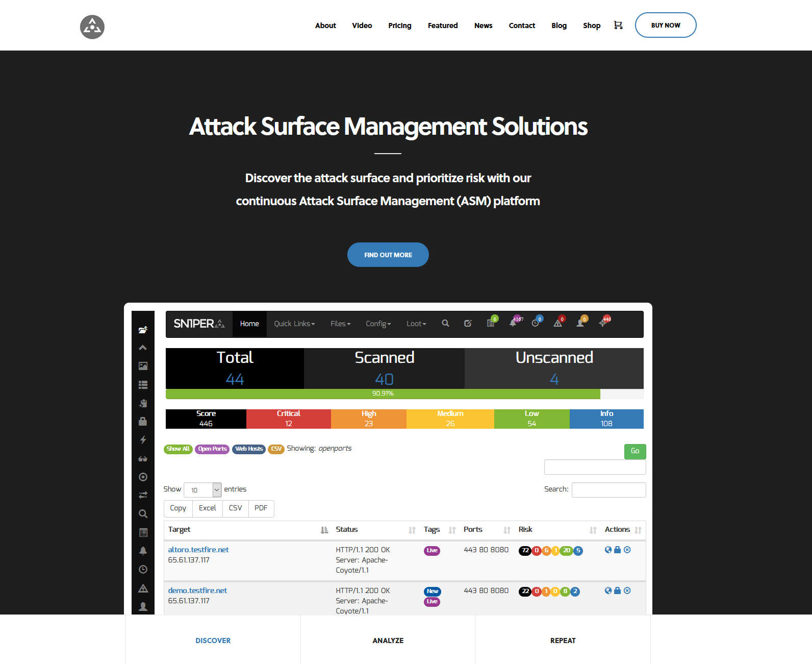Click the bell notification icon with 4167 badge
The height and width of the screenshot is (664, 812).
[x=513, y=323]
